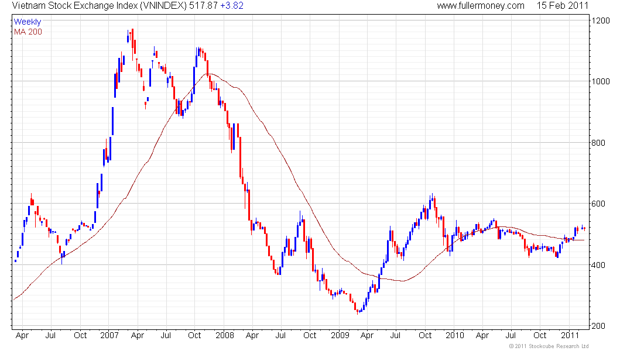Click the 2009 year label on time axis

click(x=340, y=335)
